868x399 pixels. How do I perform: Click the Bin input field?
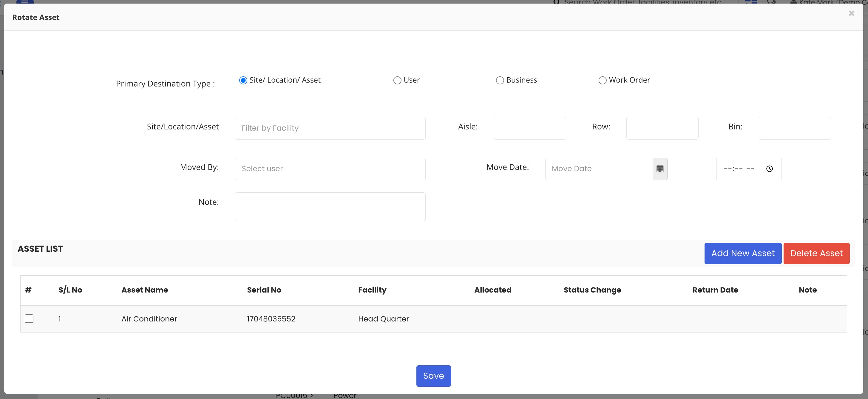[x=794, y=128]
